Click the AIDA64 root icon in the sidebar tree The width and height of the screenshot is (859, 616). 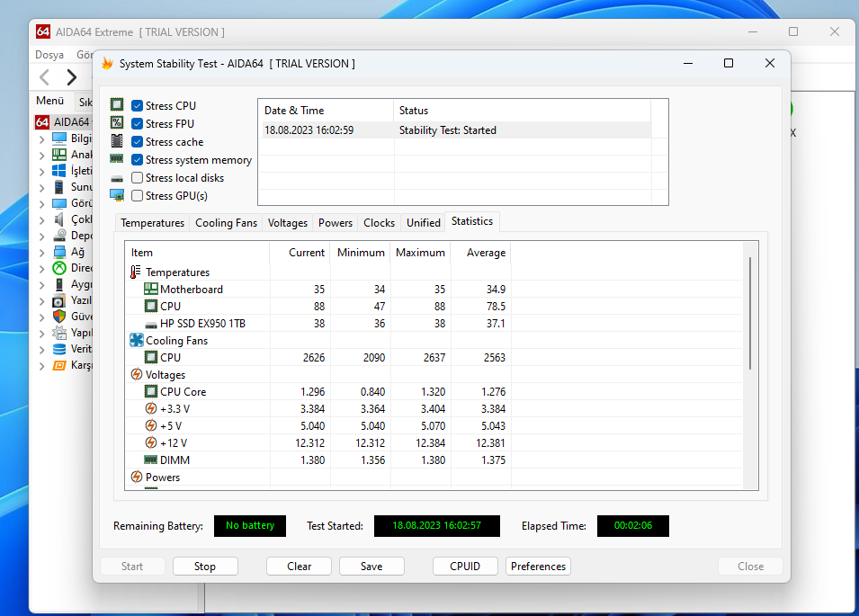click(42, 121)
